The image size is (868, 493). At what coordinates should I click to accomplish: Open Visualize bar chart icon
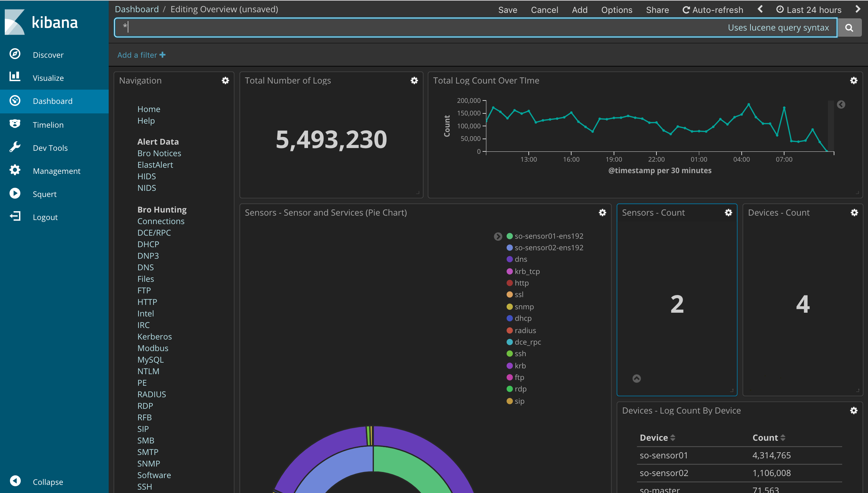tap(15, 77)
